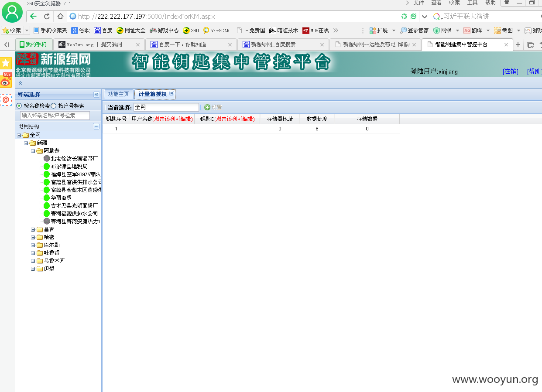Open the 截图 screenshot tool
The height and width of the screenshot is (392, 542).
tap(503, 31)
